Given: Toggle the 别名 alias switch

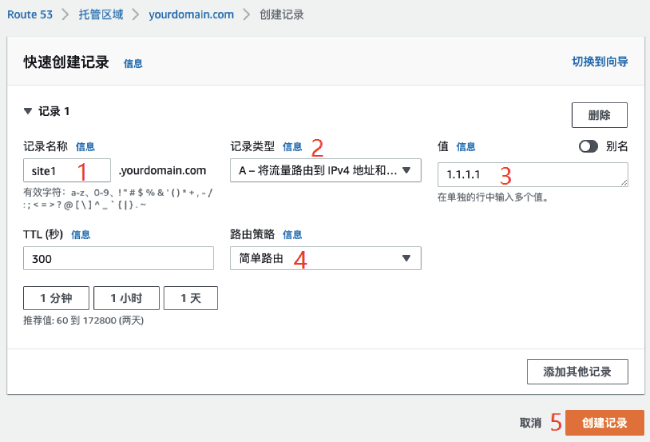Looking at the screenshot, I should point(588,146).
